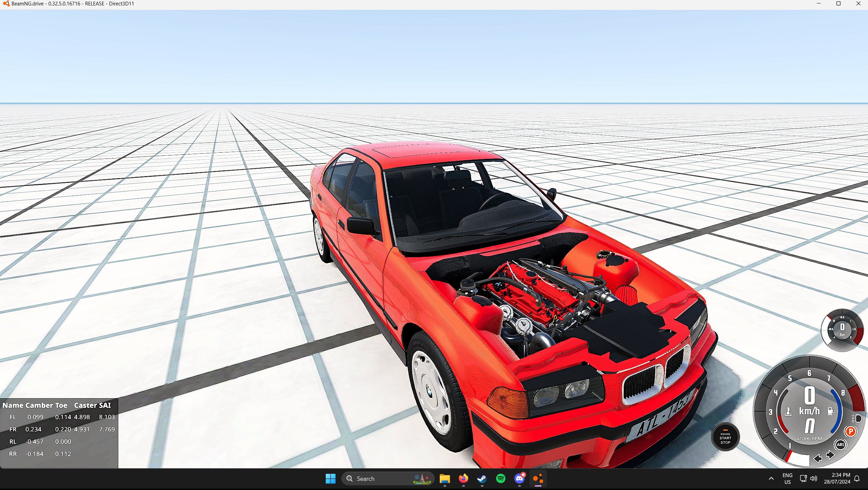Open Steam from the taskbar
This screenshot has height=490, width=868.
pos(482,479)
